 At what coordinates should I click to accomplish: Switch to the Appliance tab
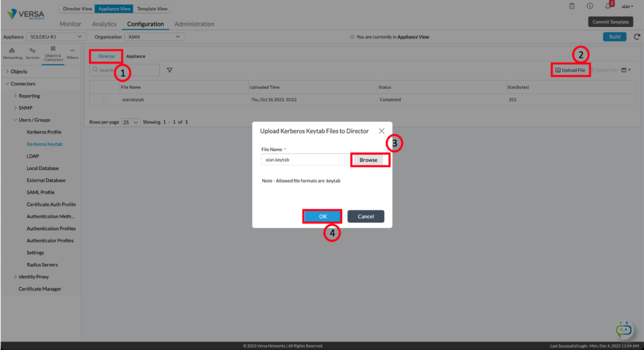click(135, 56)
